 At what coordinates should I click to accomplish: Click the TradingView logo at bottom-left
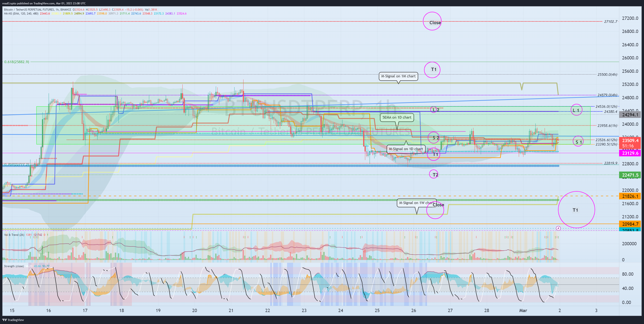click(x=13, y=320)
